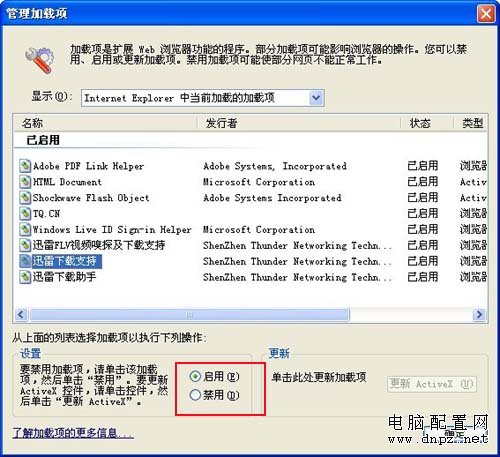
Task: Click Microsoft Corporation in HTML Document row
Action: point(259,182)
